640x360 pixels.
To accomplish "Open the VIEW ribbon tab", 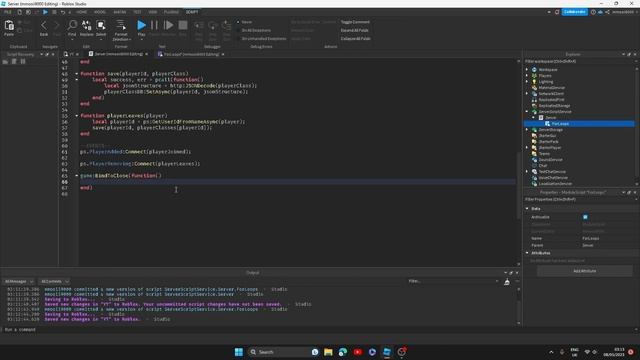I will [153, 12].
